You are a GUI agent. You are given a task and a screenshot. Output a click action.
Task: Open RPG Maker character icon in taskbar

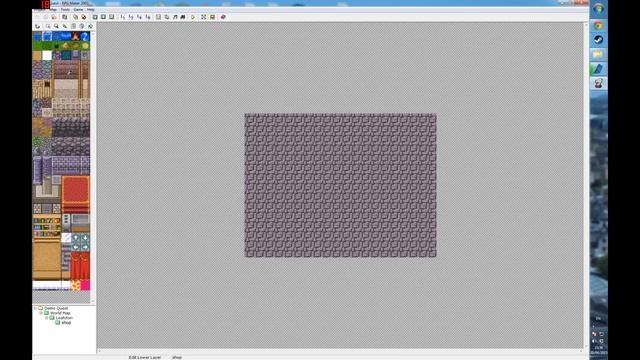pos(598,83)
